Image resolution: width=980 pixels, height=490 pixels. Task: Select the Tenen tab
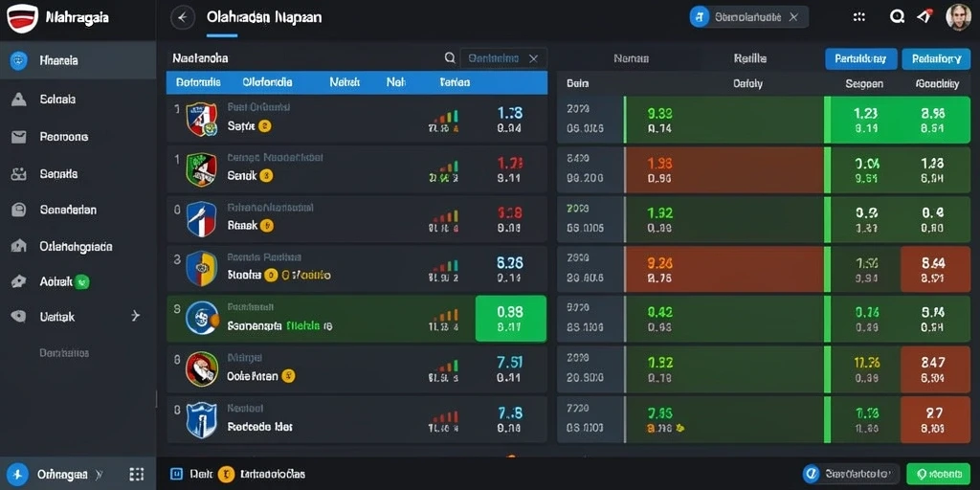(455, 82)
